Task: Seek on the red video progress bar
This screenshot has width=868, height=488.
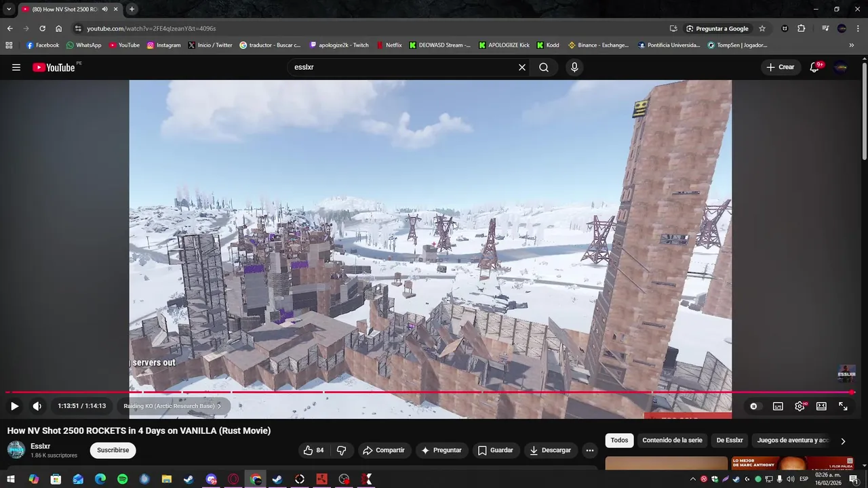Action: pyautogui.click(x=430, y=392)
